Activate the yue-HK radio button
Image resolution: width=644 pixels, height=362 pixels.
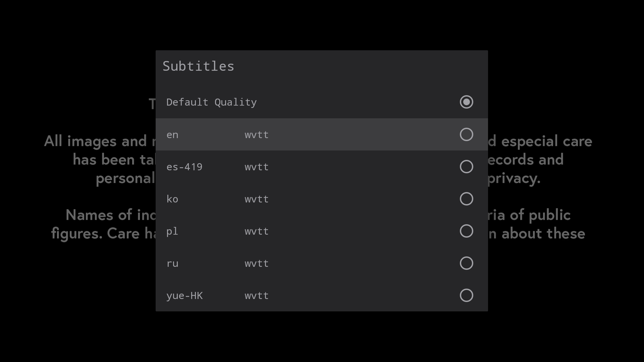[x=466, y=295]
